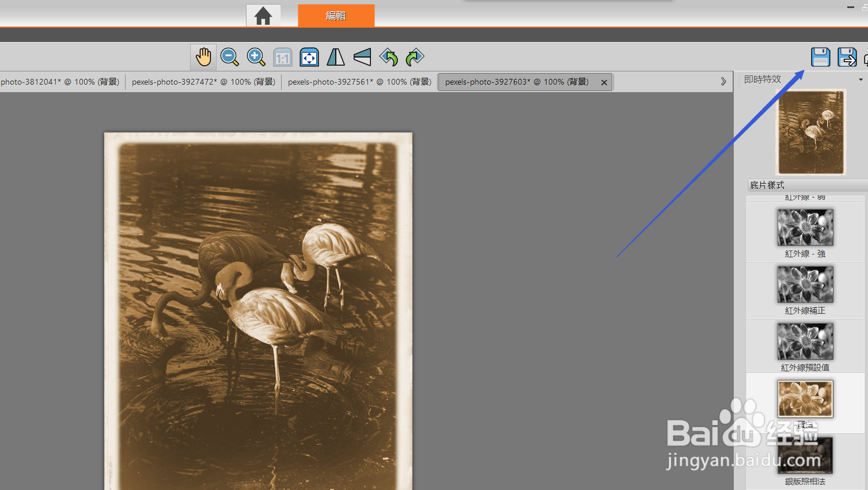The image size is (868, 490).
Task: Switch to photo-3812041 tab
Action: click(61, 82)
